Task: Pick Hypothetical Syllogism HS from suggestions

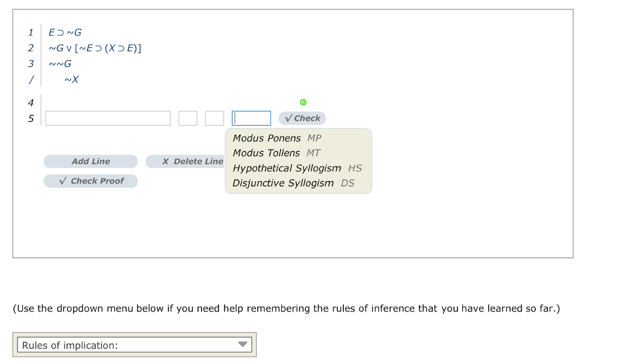Action: coord(287,168)
